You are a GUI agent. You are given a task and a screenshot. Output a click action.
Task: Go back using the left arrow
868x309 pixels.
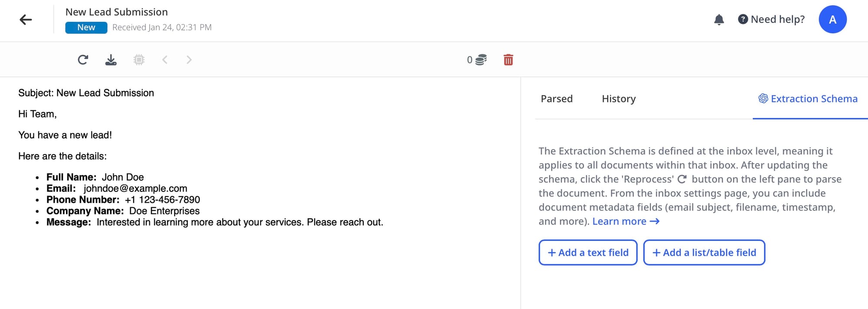click(26, 20)
